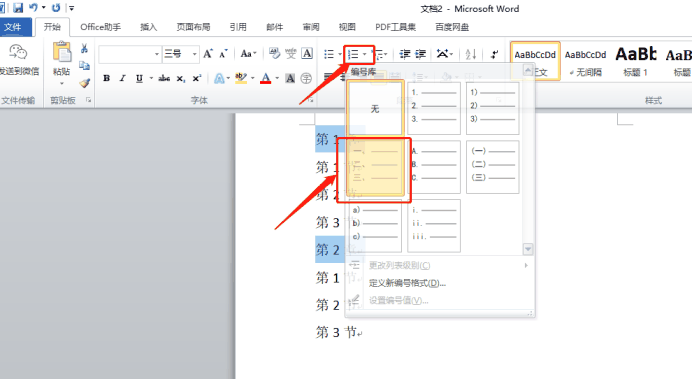
Task: Open the undo history dropdown arrow
Action: [44, 8]
